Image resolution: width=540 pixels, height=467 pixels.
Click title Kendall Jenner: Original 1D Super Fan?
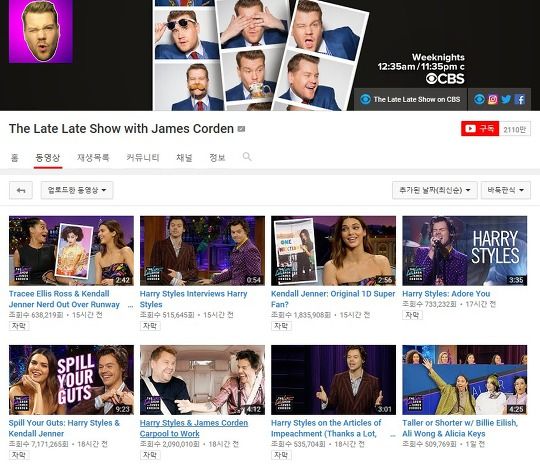click(x=333, y=299)
